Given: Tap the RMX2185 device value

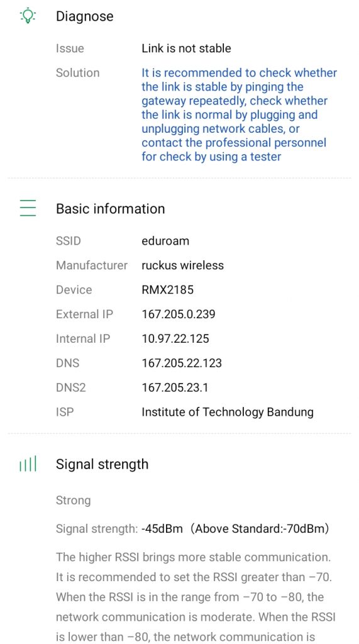Looking at the screenshot, I should 167,289.
